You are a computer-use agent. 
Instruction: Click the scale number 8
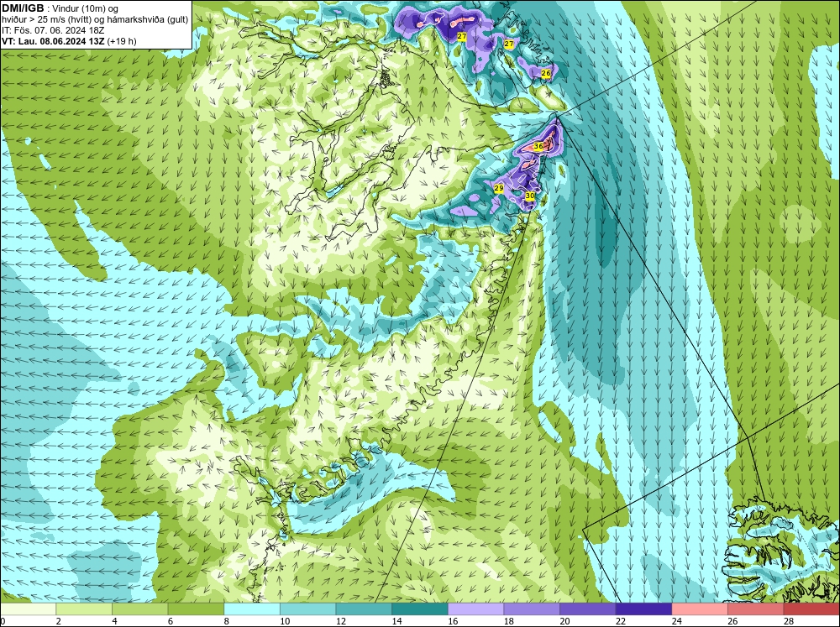(x=227, y=621)
